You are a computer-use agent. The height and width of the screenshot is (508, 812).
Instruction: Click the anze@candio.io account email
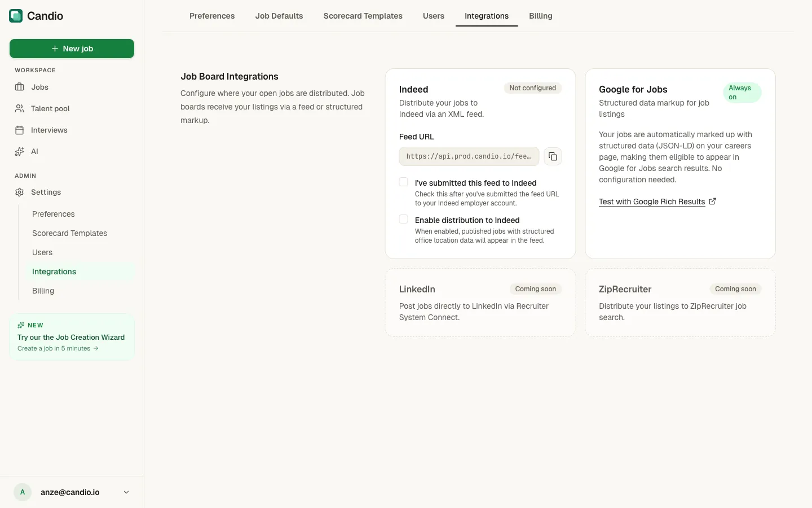pyautogui.click(x=70, y=492)
